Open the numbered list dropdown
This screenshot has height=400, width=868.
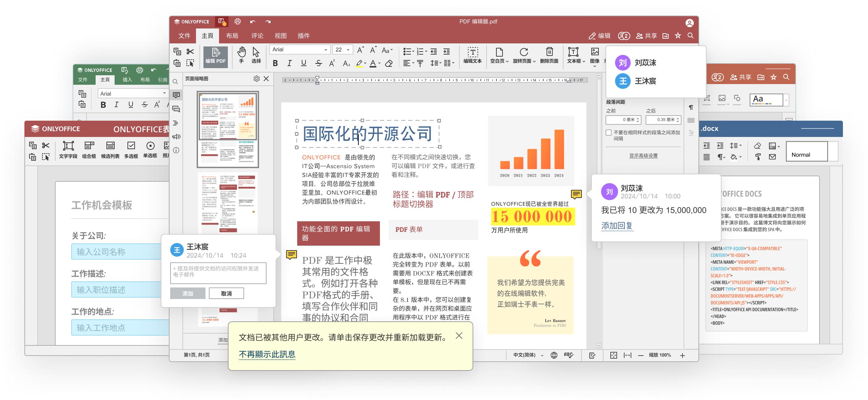click(422, 52)
